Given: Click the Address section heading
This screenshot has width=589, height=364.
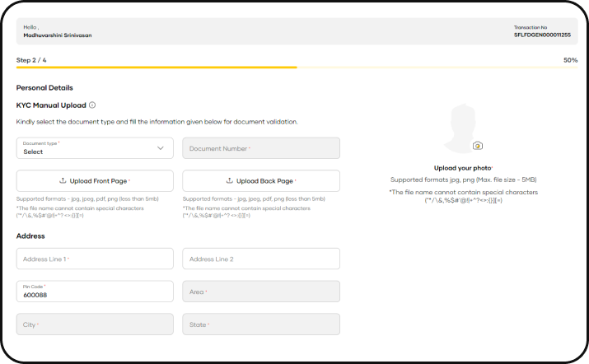Looking at the screenshot, I should click(x=30, y=236).
